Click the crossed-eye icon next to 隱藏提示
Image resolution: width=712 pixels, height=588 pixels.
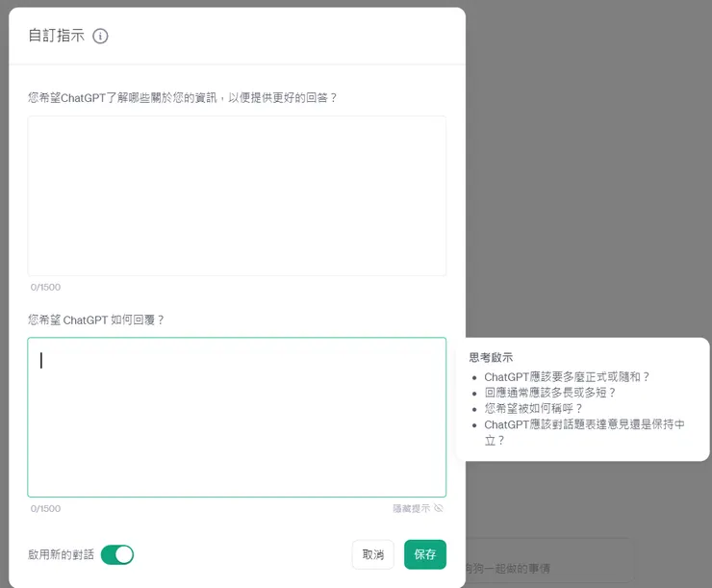pos(439,508)
